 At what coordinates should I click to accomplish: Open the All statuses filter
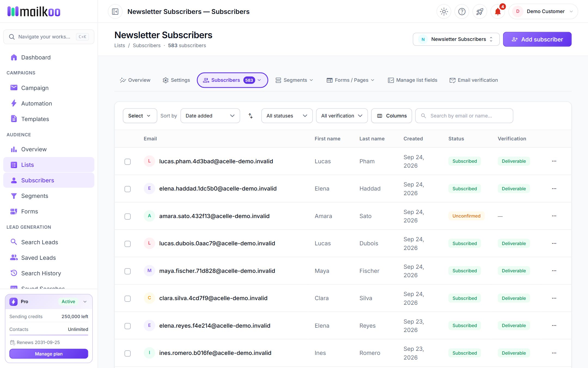point(287,116)
